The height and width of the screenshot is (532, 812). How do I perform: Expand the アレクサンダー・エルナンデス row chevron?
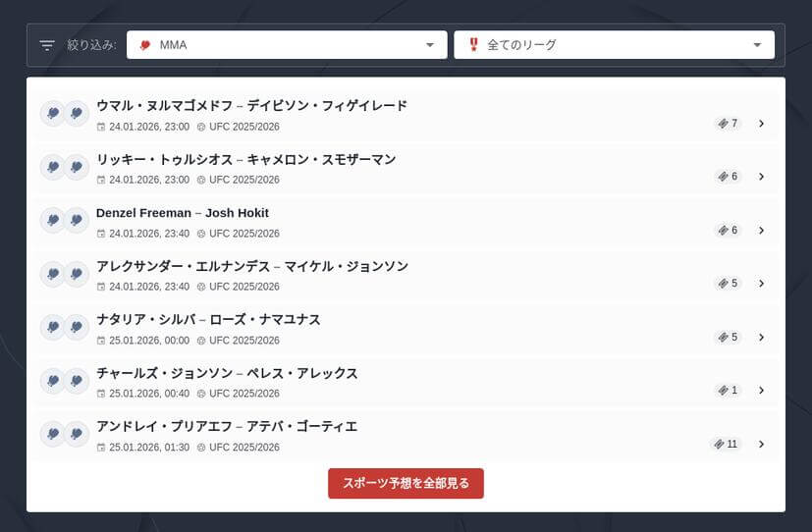pyautogui.click(x=761, y=284)
